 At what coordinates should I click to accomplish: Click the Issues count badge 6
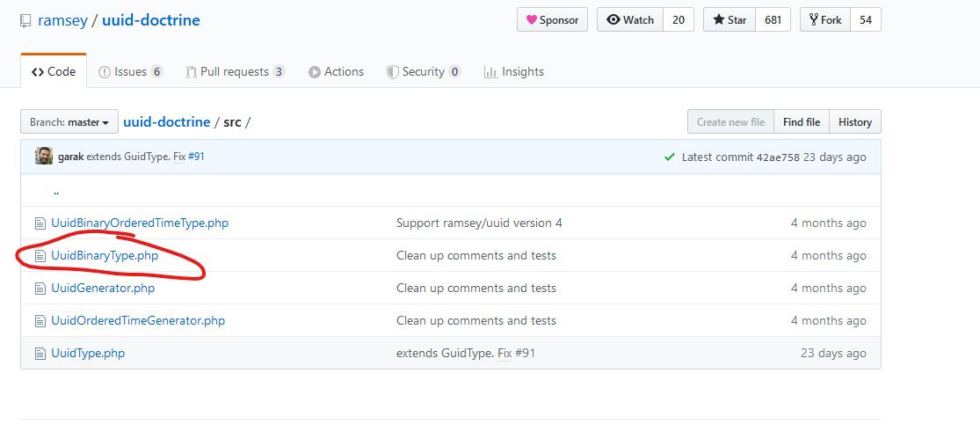[x=156, y=71]
